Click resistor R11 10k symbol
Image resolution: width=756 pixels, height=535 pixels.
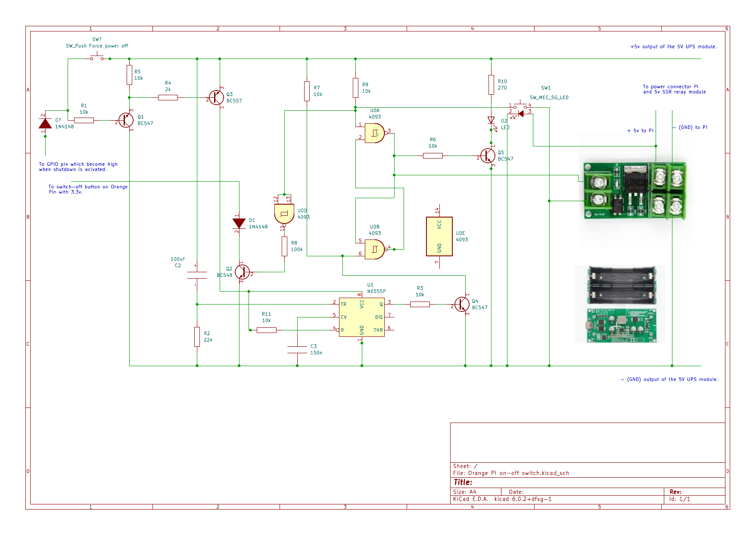[x=267, y=330]
